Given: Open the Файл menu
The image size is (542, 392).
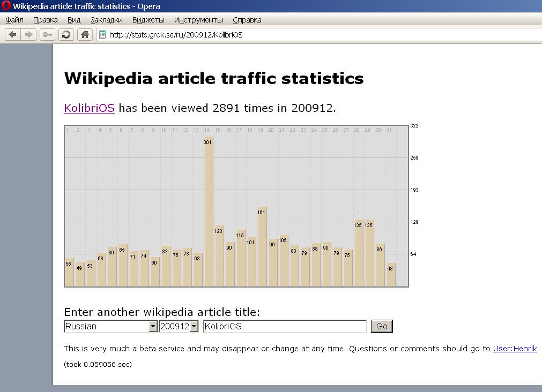Looking at the screenshot, I should pos(14,20).
